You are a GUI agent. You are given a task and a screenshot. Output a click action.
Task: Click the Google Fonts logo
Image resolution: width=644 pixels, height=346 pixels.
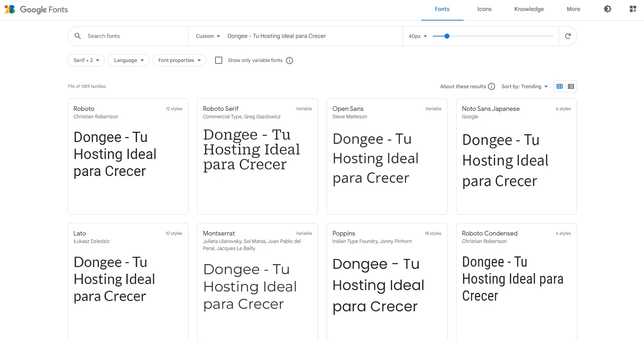pyautogui.click(x=36, y=10)
